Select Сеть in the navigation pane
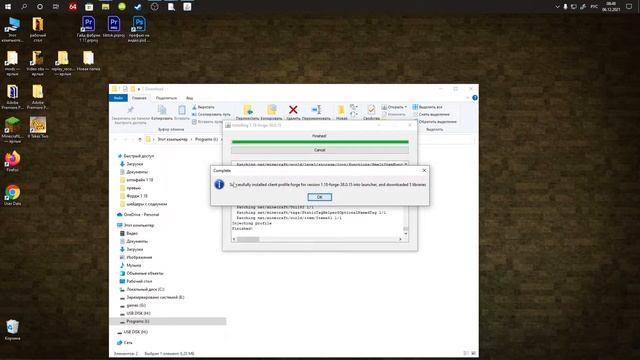The width and height of the screenshot is (640, 360). [x=128, y=342]
